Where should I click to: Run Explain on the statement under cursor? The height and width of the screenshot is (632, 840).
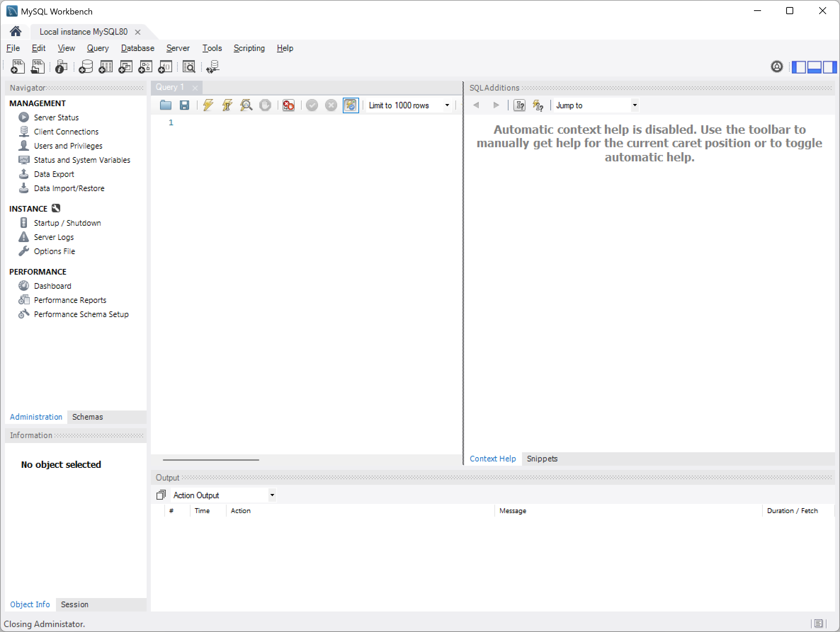click(246, 105)
